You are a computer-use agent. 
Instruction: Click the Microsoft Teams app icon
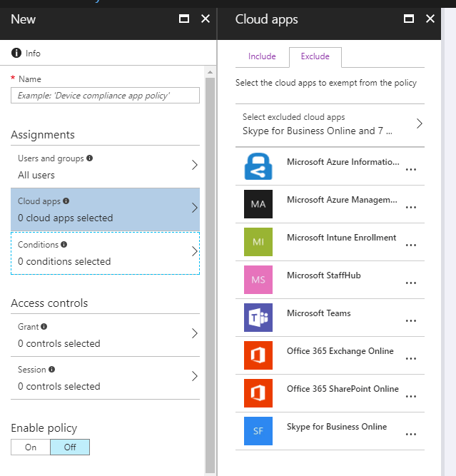click(x=258, y=318)
